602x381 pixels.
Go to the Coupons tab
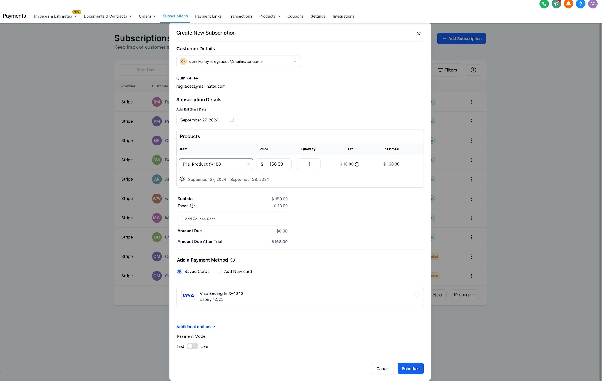pos(295,17)
